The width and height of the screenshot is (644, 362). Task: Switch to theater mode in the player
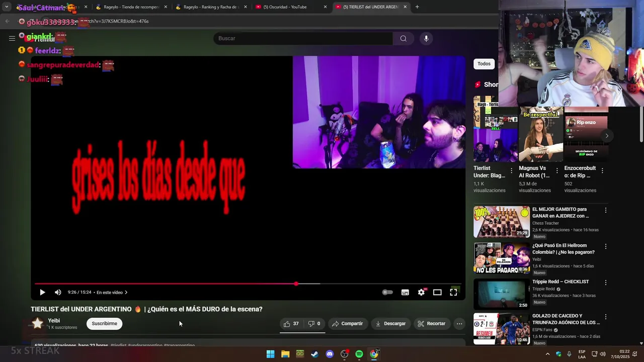pos(437,292)
